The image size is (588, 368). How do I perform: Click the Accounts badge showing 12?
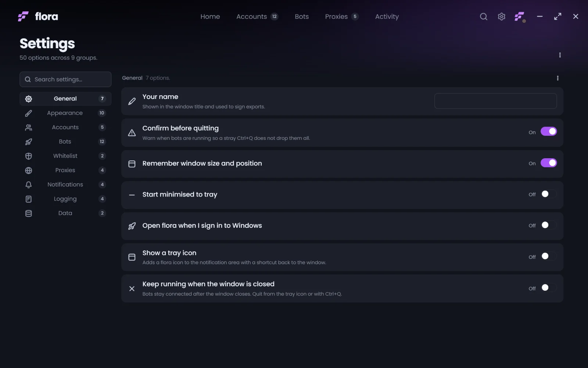pyautogui.click(x=275, y=17)
